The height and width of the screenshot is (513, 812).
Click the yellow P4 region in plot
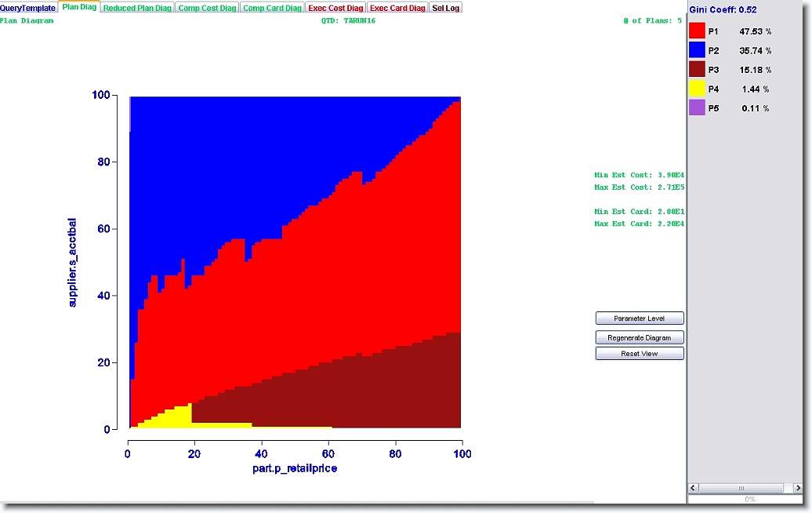click(x=176, y=416)
